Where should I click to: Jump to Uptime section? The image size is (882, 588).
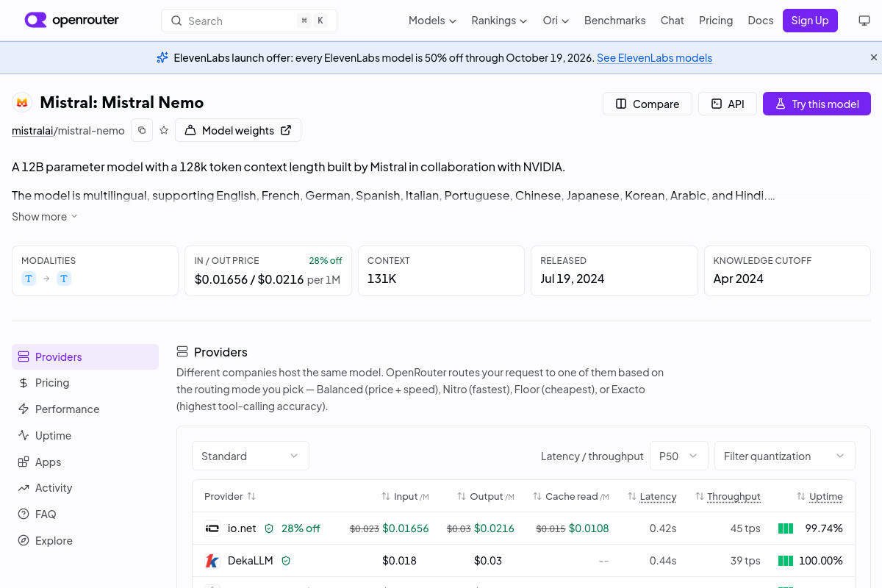[x=85, y=436]
